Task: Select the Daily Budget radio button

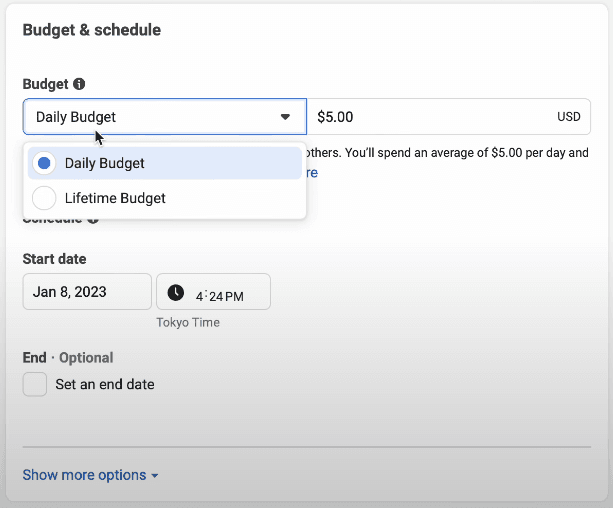Action: pyautogui.click(x=45, y=163)
